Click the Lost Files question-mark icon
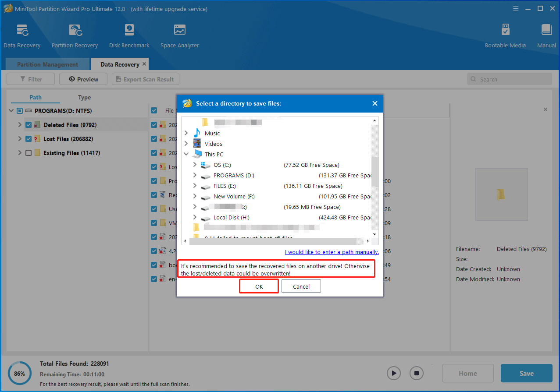Screen dimensions: 560x392 coord(37,139)
